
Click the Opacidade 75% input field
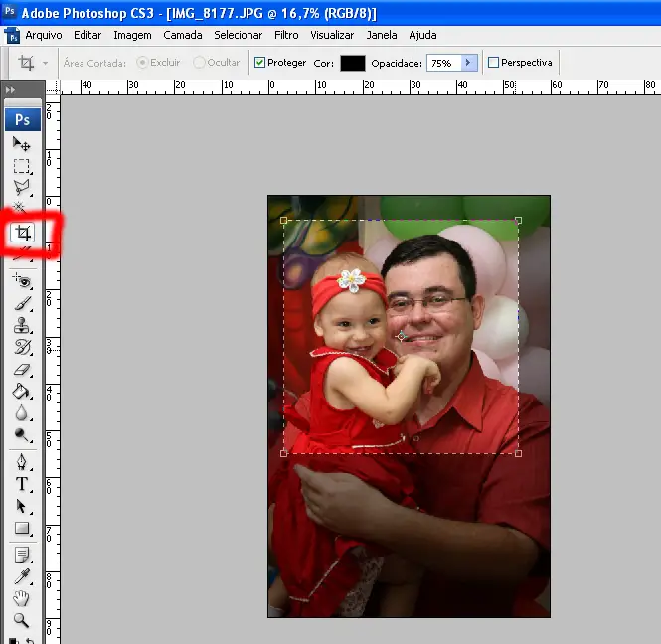[x=442, y=63]
